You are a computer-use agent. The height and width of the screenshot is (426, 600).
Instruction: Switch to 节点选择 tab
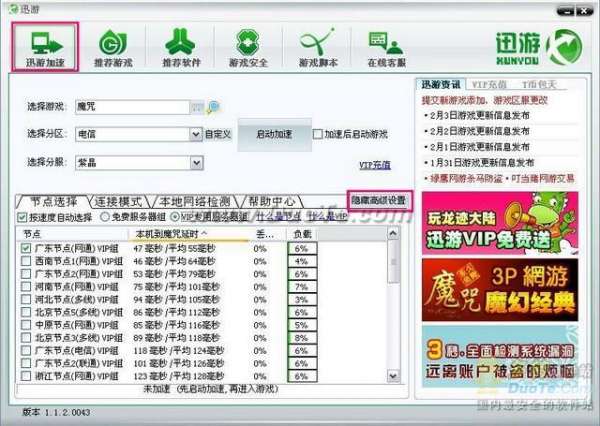54,201
